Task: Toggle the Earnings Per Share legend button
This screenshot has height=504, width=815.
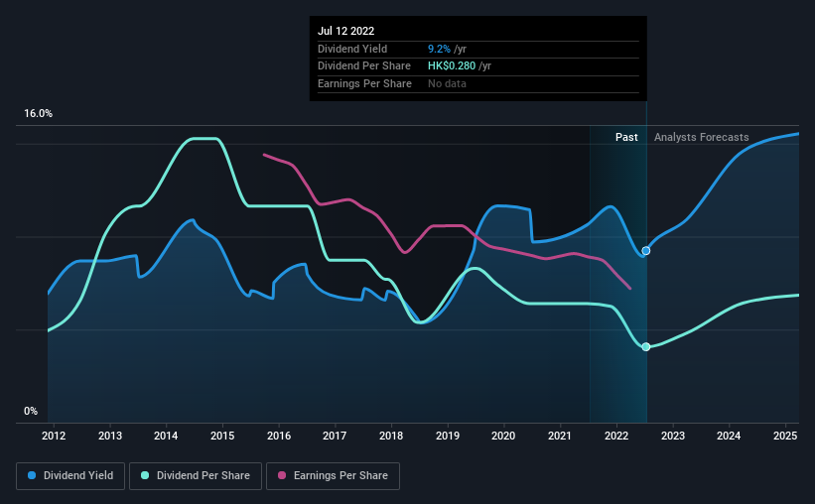Action: point(333,476)
